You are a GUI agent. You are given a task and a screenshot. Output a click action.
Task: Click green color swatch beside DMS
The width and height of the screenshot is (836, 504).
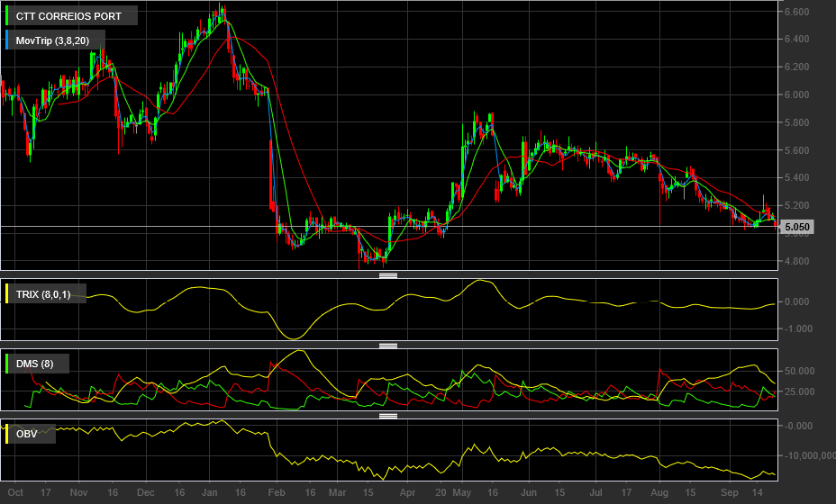(x=8, y=364)
